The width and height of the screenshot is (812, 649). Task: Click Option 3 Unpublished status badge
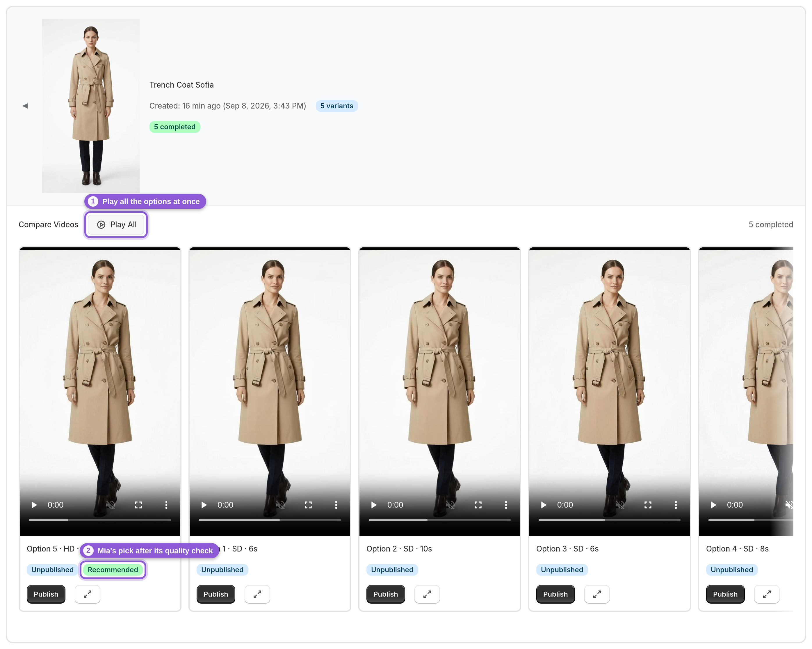click(562, 570)
